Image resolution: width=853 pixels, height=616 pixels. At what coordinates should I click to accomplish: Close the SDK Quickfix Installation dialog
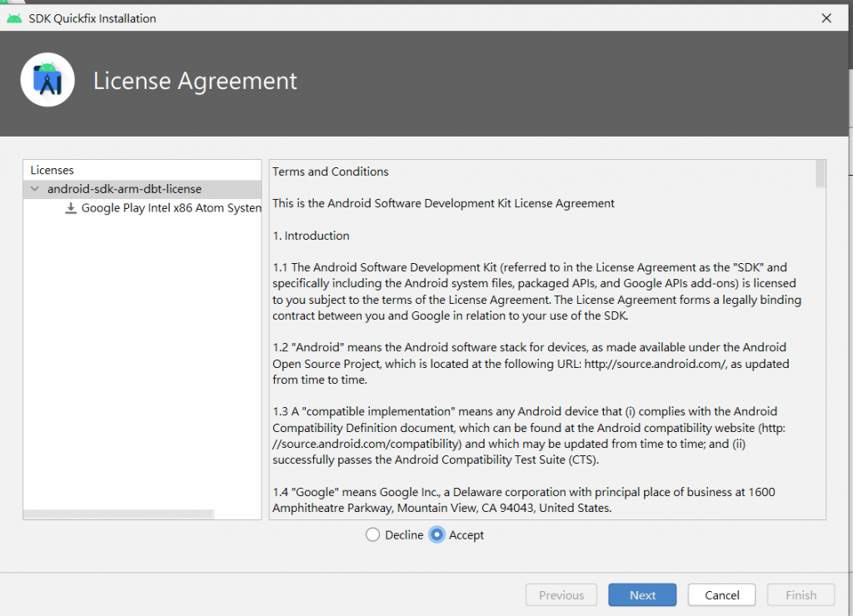click(826, 18)
